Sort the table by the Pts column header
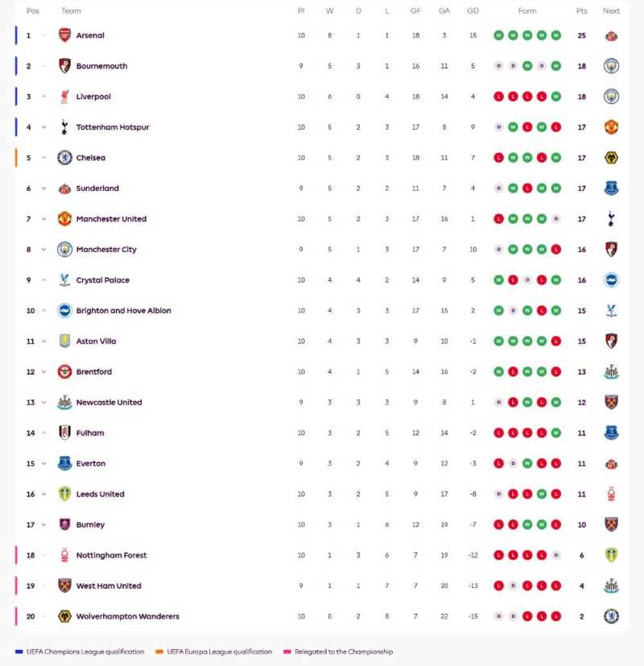 pos(581,10)
